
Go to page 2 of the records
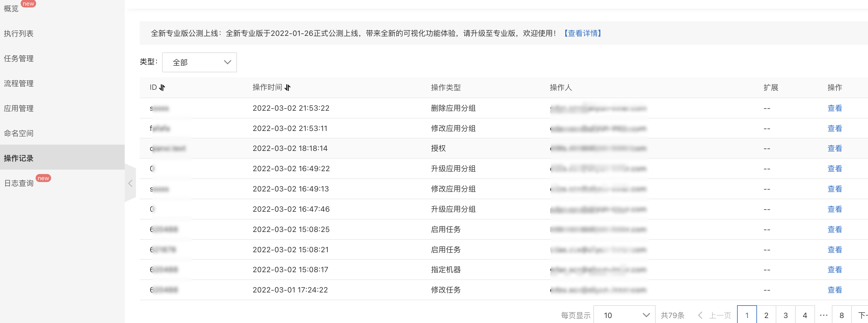coord(766,315)
